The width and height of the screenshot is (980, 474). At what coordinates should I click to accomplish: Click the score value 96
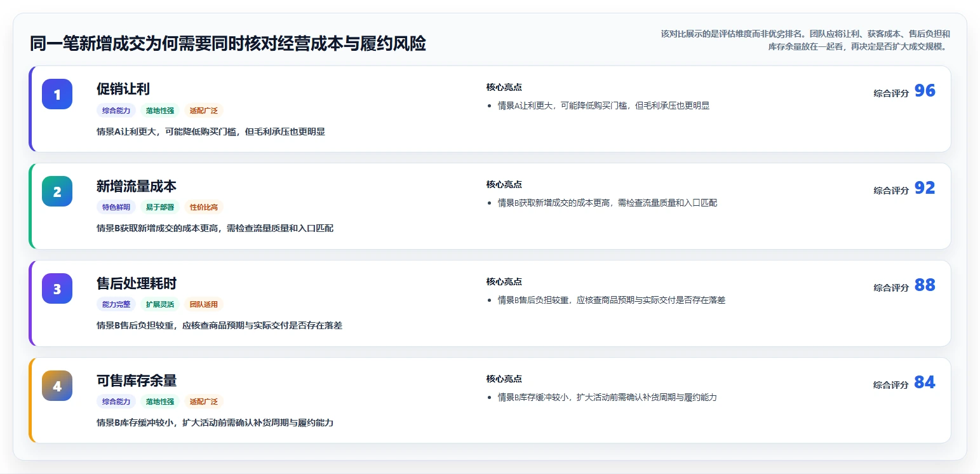click(925, 91)
